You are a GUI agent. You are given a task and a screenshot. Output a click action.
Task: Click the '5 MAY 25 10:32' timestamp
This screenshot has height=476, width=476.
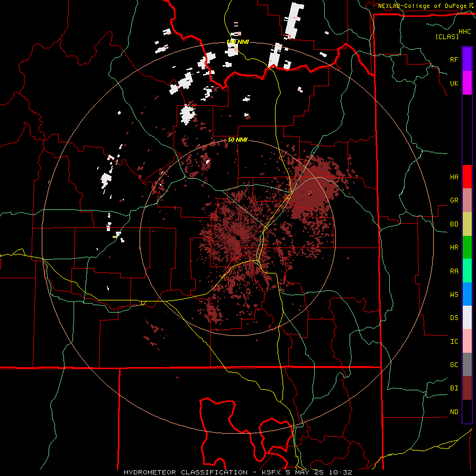[x=319, y=472]
